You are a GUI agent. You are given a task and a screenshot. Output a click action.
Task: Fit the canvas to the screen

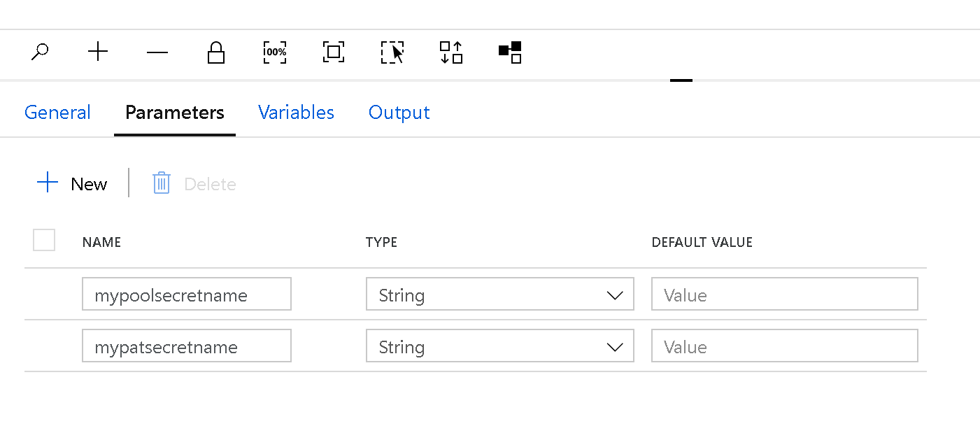coord(333,52)
